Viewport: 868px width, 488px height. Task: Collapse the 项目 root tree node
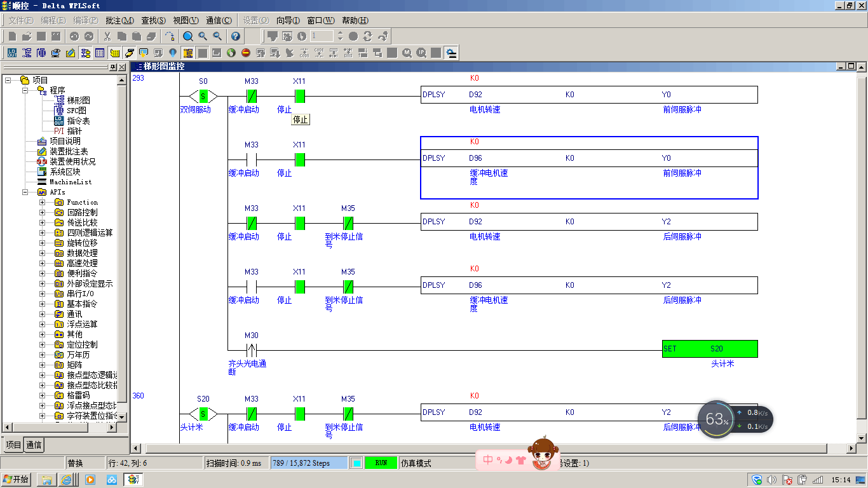pos(8,80)
